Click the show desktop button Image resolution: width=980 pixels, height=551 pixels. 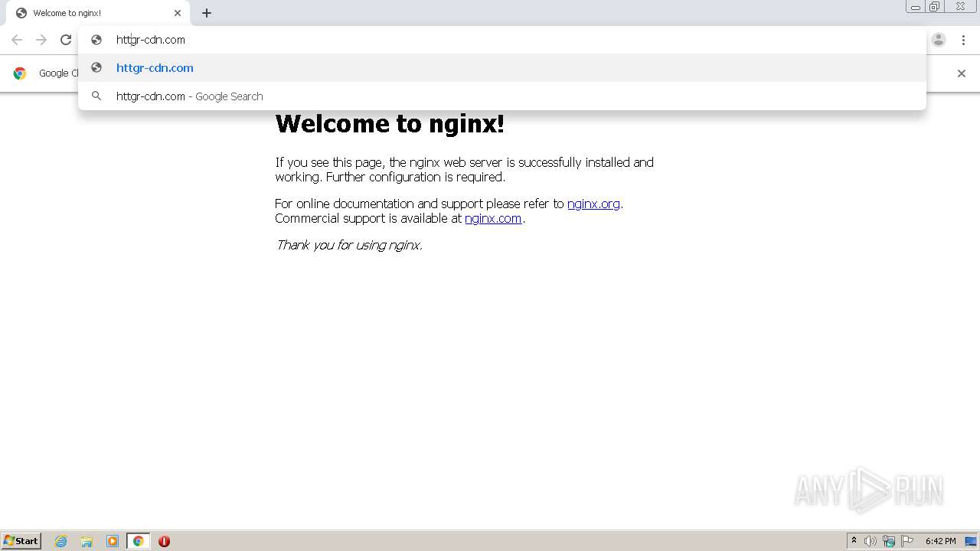[971, 541]
